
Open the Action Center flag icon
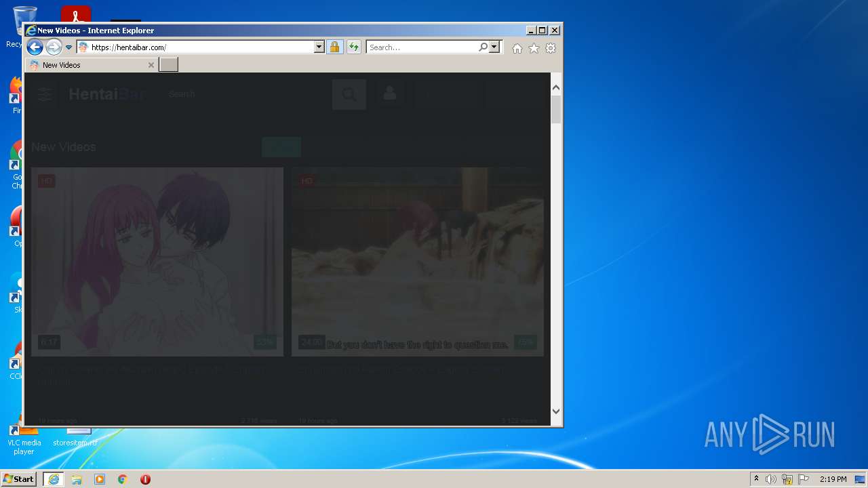coord(804,479)
